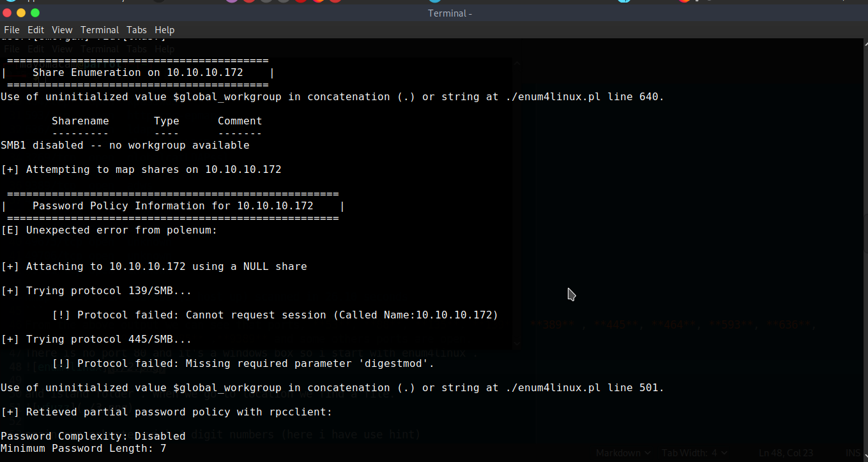Image resolution: width=868 pixels, height=462 pixels.
Task: Expand the Markdown language dropdown
Action: [x=623, y=452]
